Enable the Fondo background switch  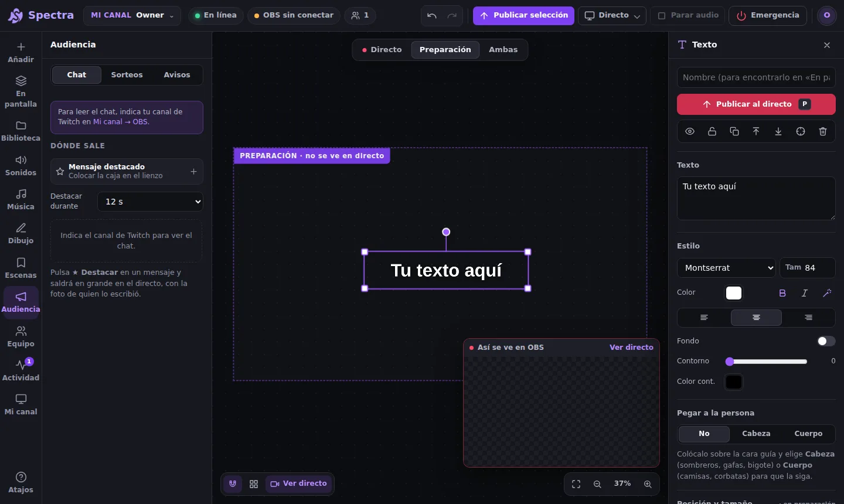pos(826,341)
